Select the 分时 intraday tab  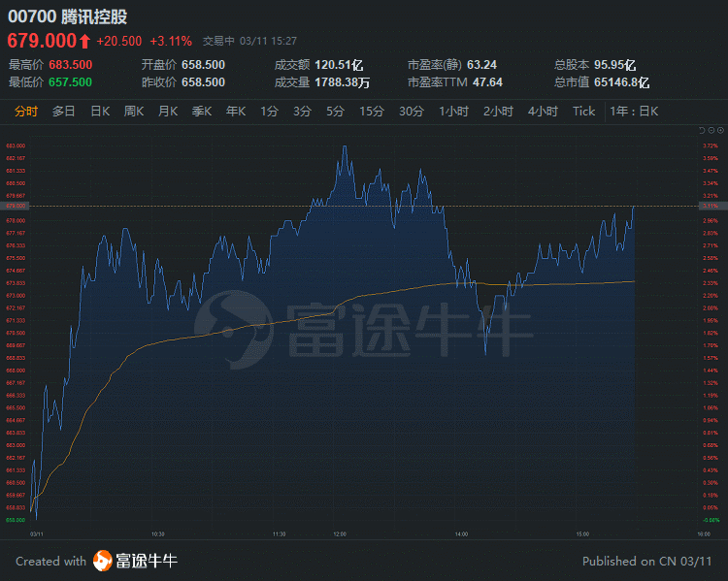(x=26, y=112)
